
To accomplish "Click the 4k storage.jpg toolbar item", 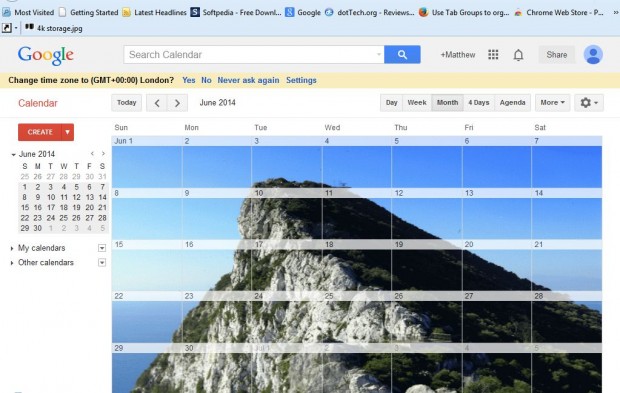I will [54, 28].
